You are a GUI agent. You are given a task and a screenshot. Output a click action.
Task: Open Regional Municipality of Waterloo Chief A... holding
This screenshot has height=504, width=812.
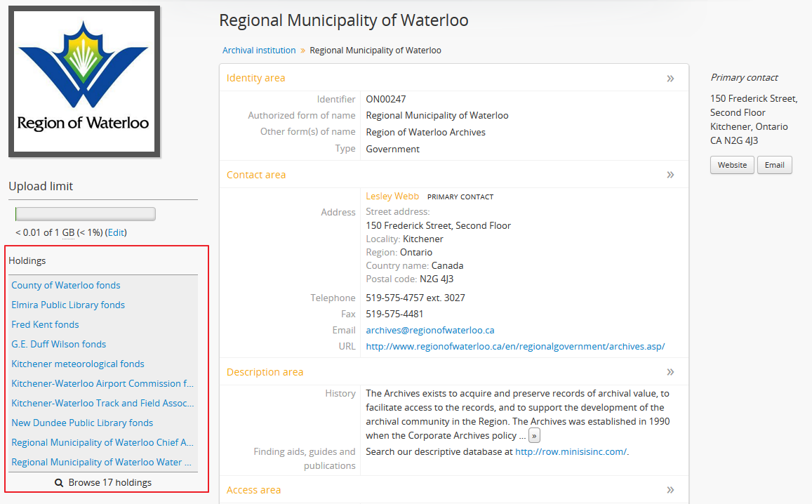tap(102, 443)
